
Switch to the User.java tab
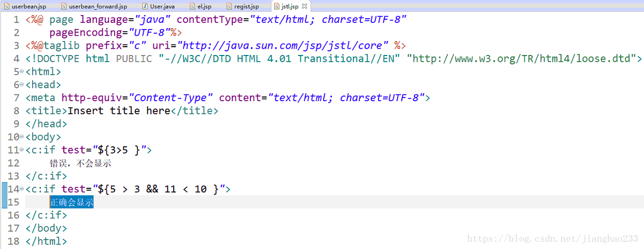click(158, 6)
